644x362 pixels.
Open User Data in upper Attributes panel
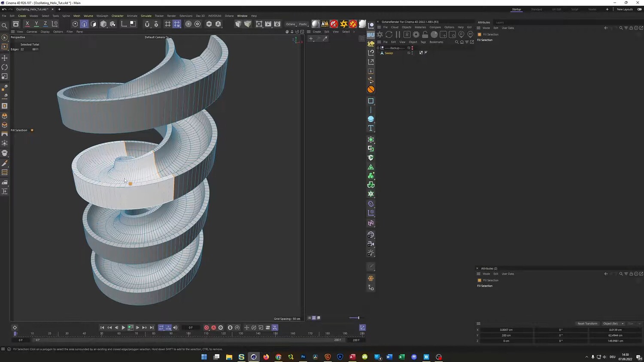(x=508, y=28)
